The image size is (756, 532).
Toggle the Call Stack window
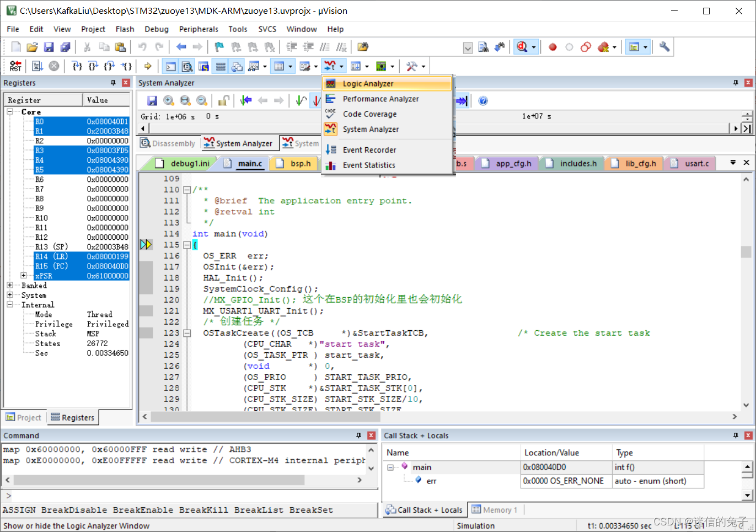tap(237, 67)
